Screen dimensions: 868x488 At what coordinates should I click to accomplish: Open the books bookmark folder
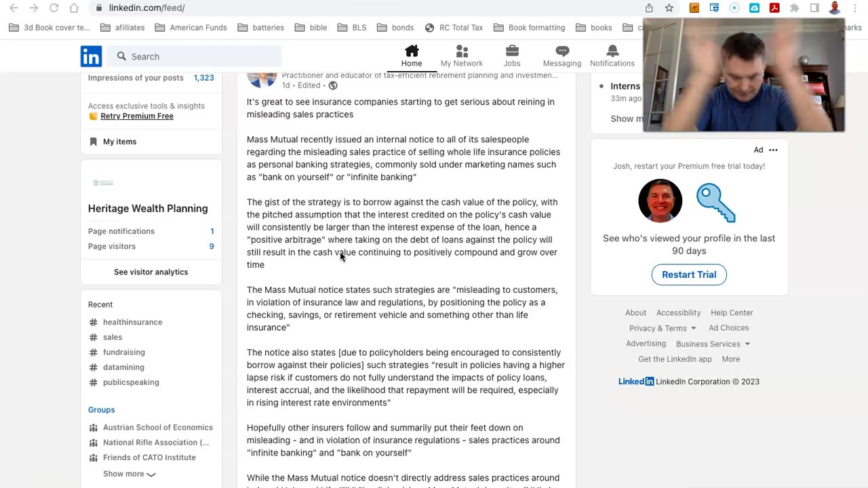pyautogui.click(x=593, y=28)
